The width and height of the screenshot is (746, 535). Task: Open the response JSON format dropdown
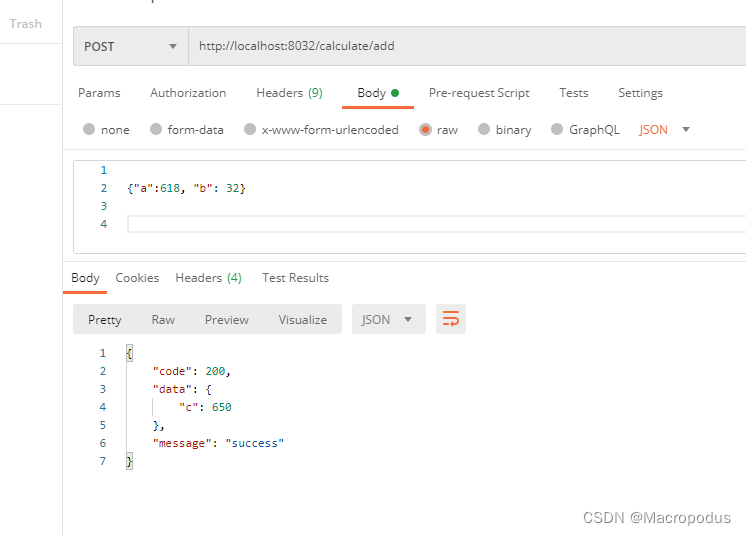click(x=388, y=319)
